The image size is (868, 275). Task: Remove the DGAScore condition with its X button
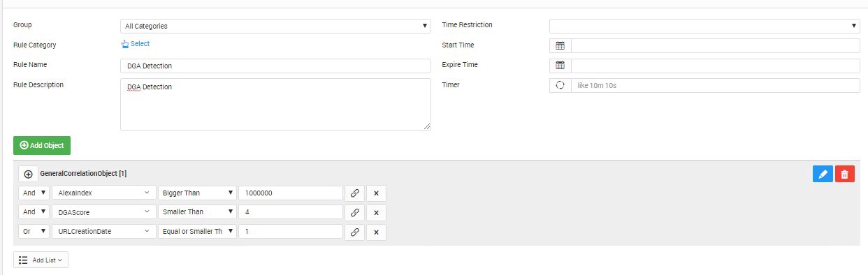(376, 212)
